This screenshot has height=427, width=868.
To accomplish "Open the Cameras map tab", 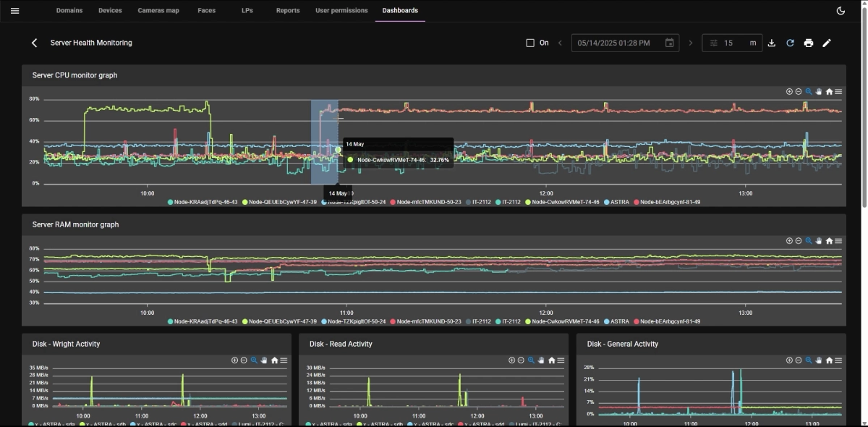I will click(x=158, y=11).
